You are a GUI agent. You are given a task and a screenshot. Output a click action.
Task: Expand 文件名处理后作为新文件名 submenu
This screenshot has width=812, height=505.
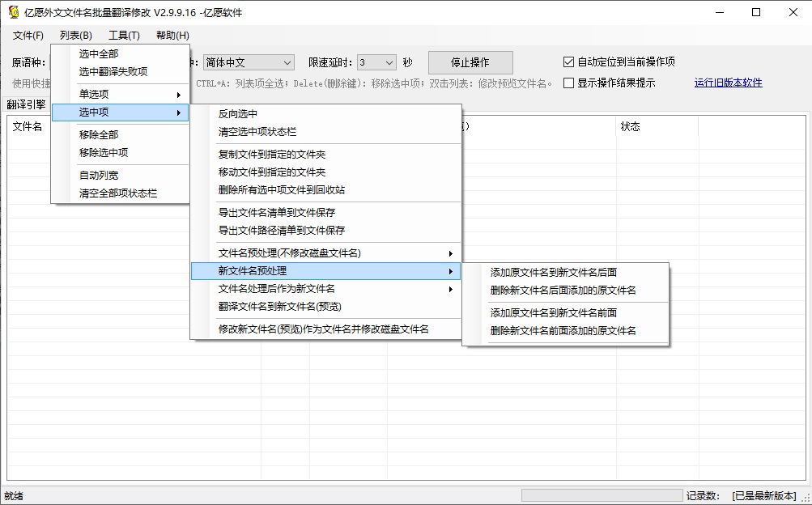325,289
